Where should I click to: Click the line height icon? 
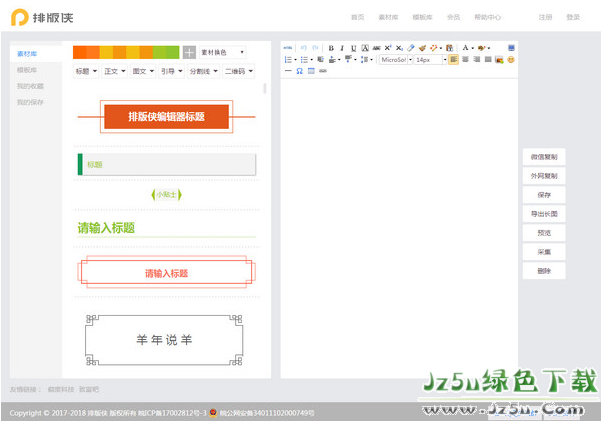365,60
